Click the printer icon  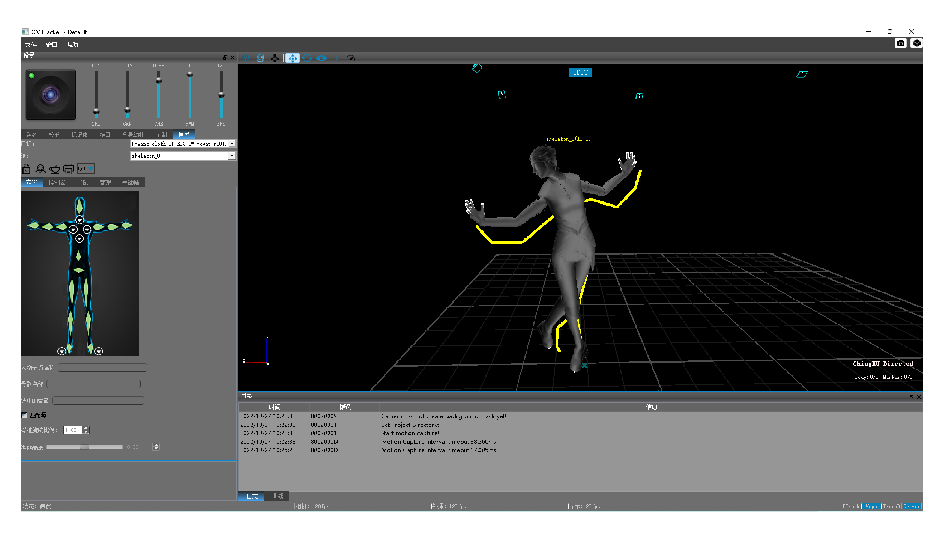tap(68, 169)
